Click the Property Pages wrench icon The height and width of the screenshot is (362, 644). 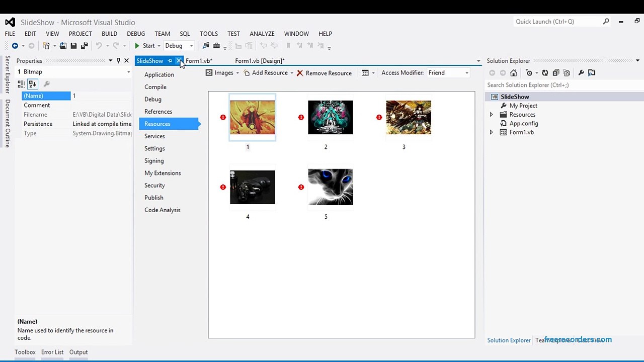tap(47, 84)
